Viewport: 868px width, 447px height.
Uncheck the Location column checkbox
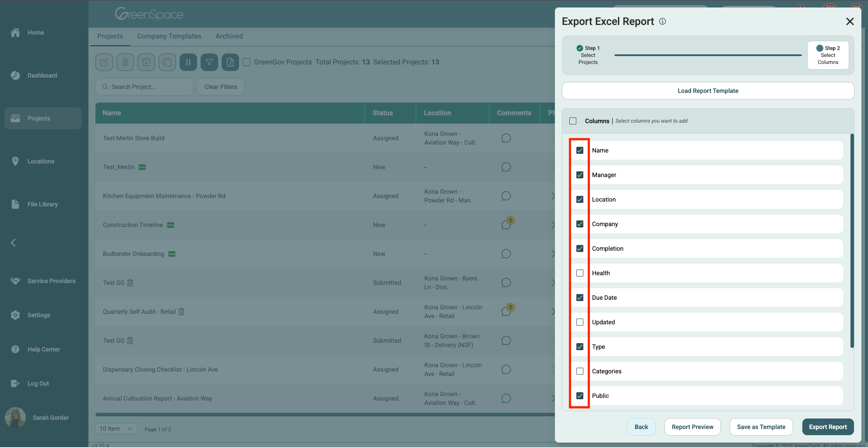point(580,199)
